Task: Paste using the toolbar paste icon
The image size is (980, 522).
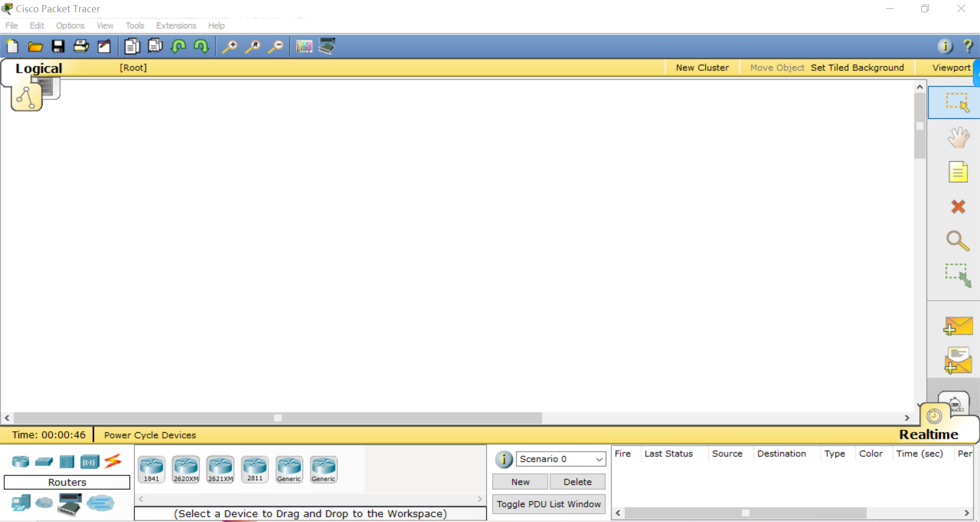Action: pos(155,46)
